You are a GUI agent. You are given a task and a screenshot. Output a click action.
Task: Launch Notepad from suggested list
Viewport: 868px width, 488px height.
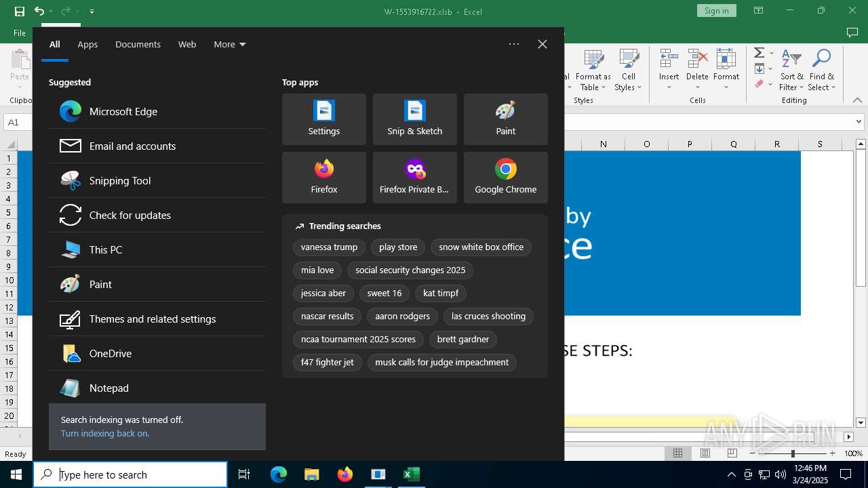tap(157, 388)
